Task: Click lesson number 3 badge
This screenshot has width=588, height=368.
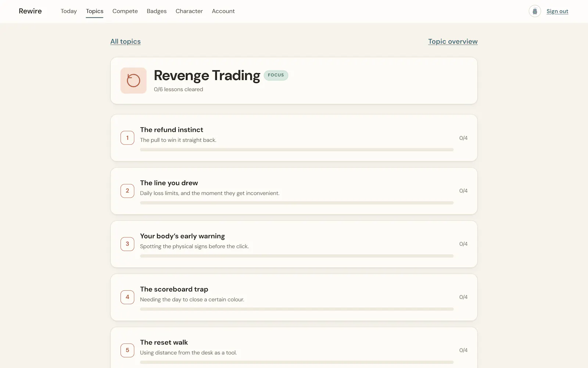Action: [128, 244]
